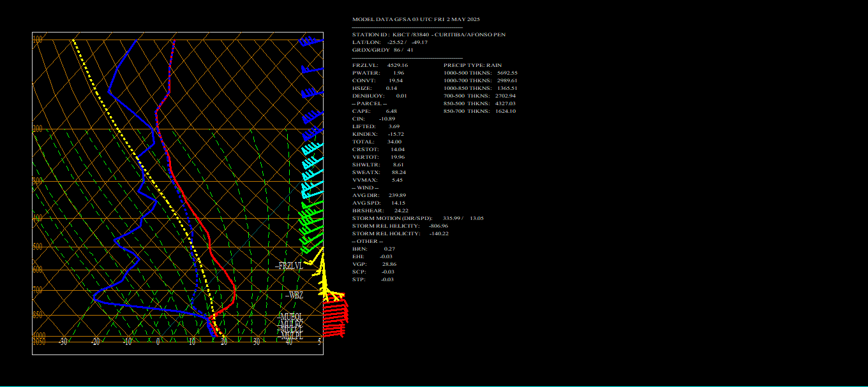Screen dimensions: 868x387
Task: Click the SCP value -0.03
Action: click(388, 272)
